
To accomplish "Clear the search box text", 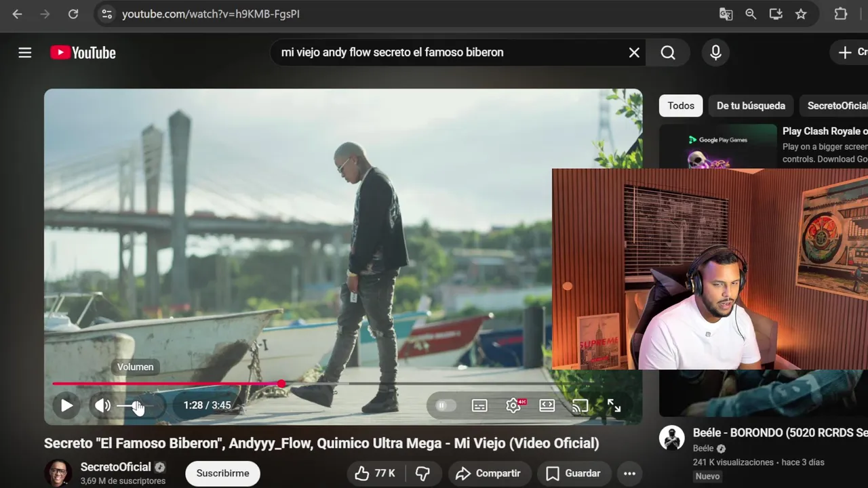I will point(634,53).
